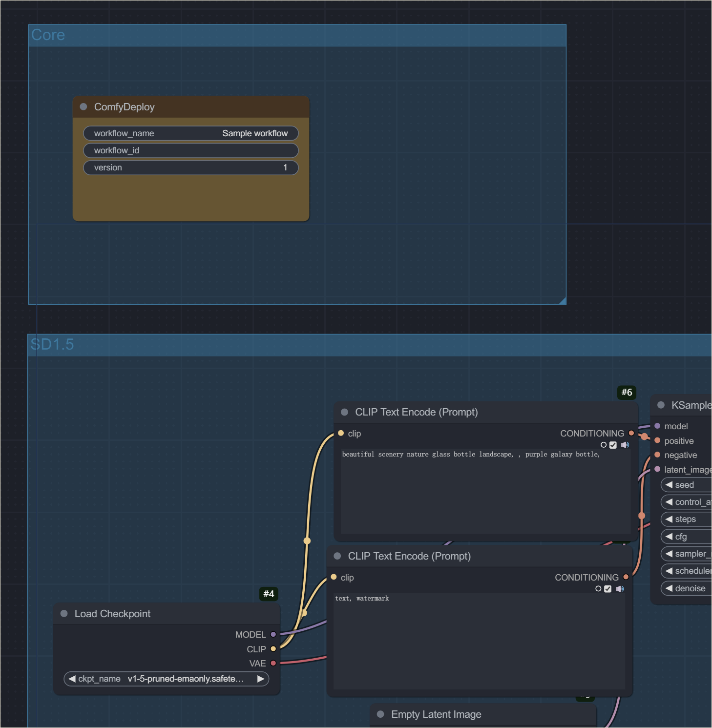
Task: Click speaker icon on beautiful scenery prompt node
Action: (x=625, y=445)
